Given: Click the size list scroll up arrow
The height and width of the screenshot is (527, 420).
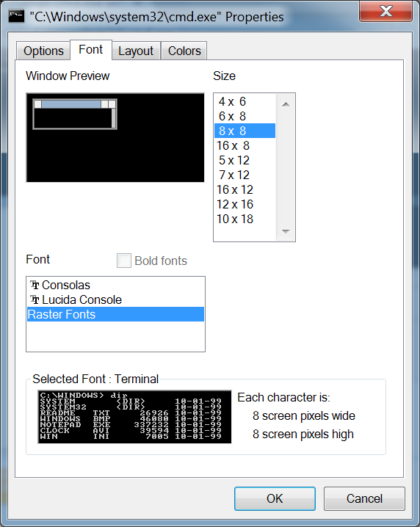Looking at the screenshot, I should [x=286, y=104].
